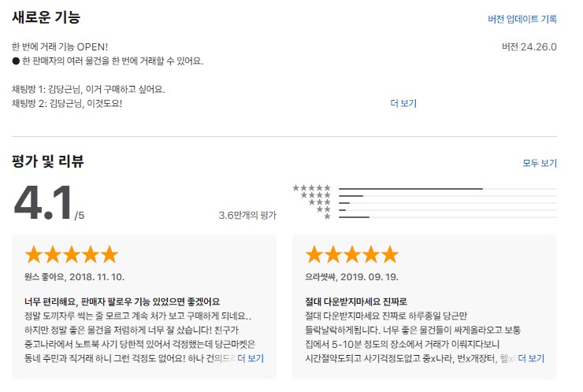Expand the first review's 더 보기
The width and height of the screenshot is (583, 392).
[251, 358]
